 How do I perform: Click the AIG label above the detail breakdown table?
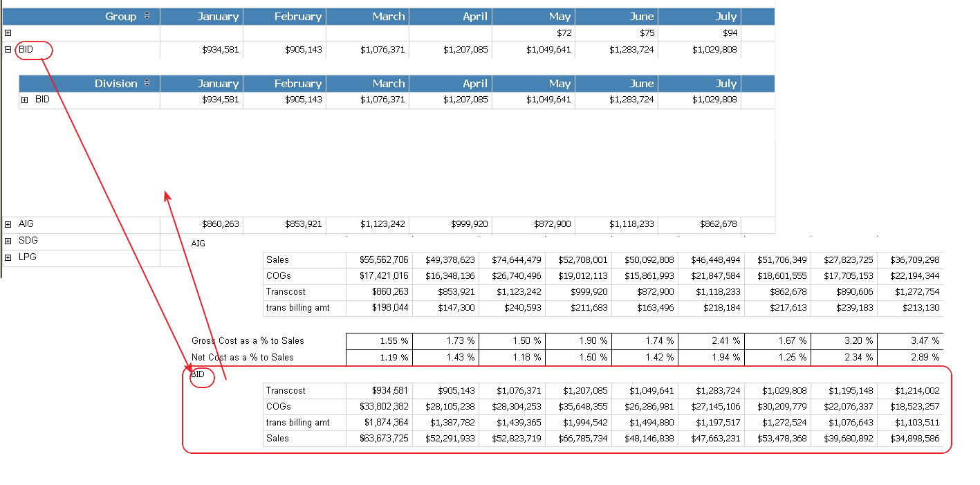pyautogui.click(x=197, y=244)
